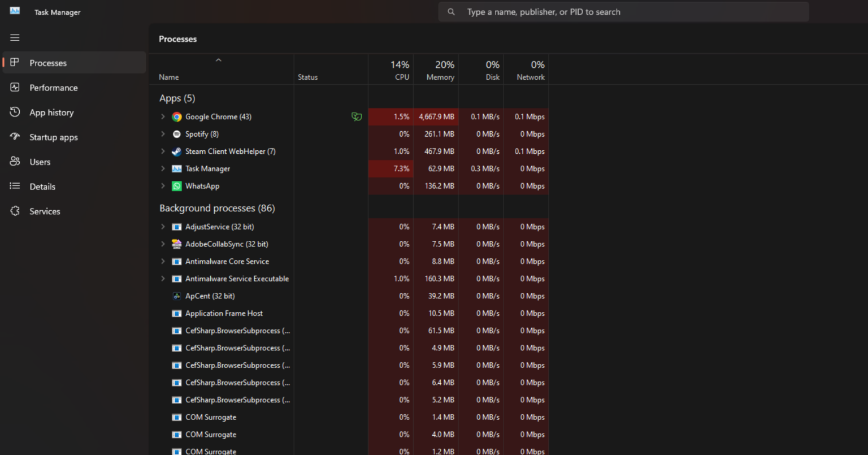
Task: Select Task Manager's 0.3 MB/s disk value
Action: tap(481, 168)
